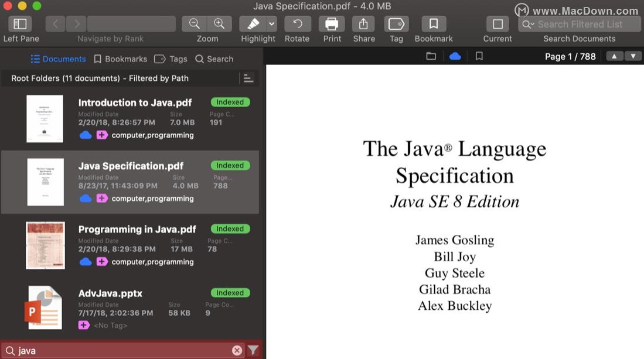
Task: Click the Page 1 / 788 indicator
Action: coord(570,57)
